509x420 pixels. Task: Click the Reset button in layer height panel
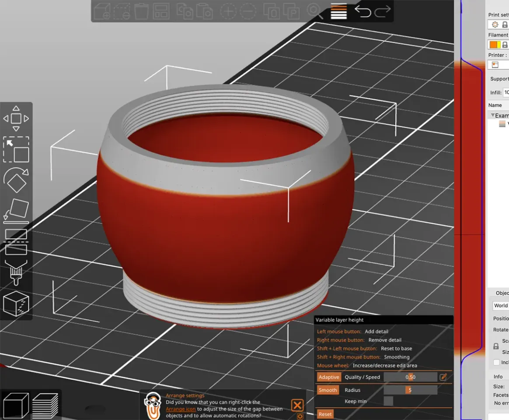tap(325, 414)
